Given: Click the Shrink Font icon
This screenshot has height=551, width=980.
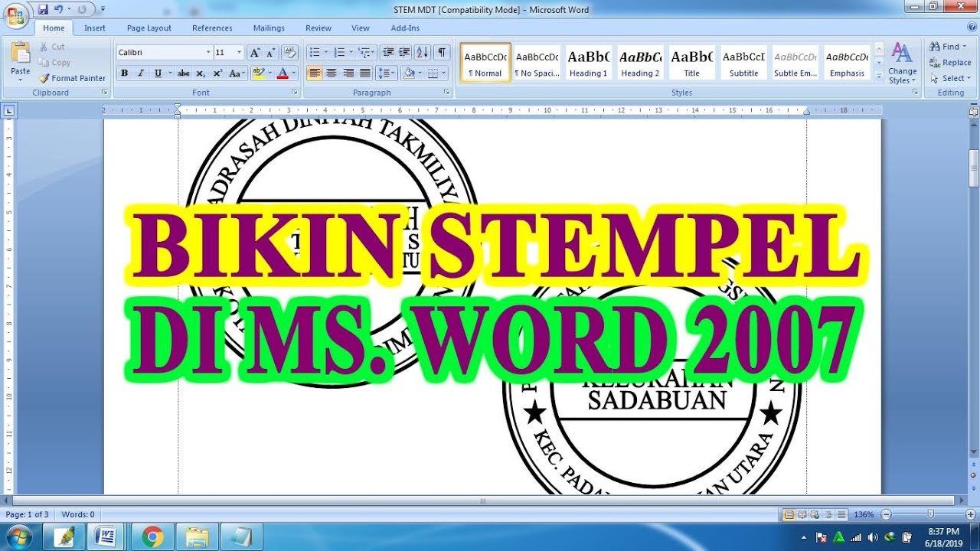Looking at the screenshot, I should point(269,53).
